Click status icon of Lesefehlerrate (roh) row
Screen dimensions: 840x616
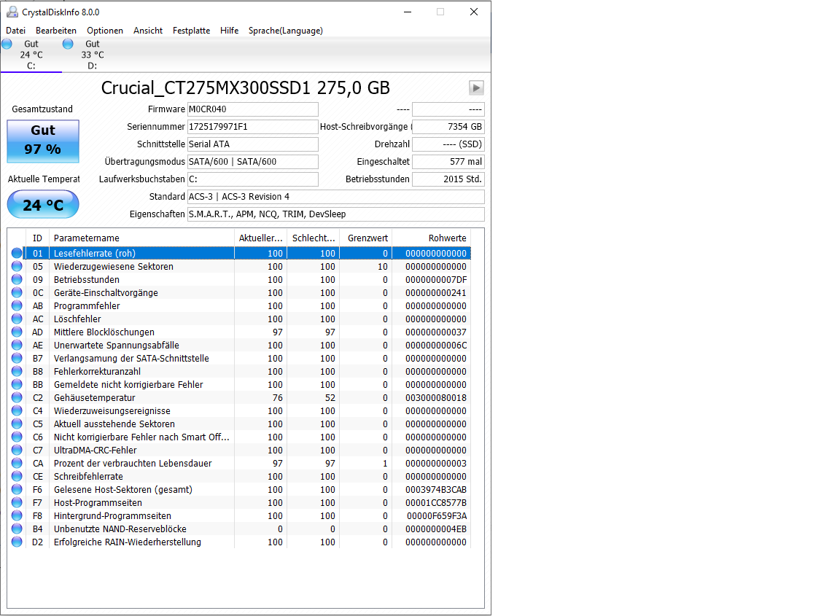coord(17,254)
